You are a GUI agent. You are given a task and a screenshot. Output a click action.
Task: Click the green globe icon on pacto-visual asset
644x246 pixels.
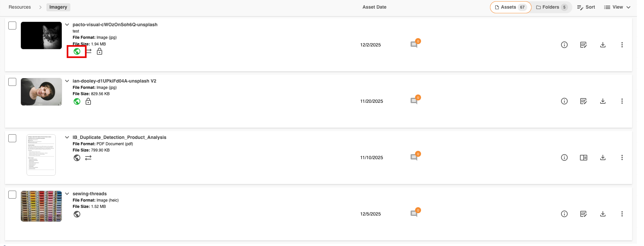77,51
